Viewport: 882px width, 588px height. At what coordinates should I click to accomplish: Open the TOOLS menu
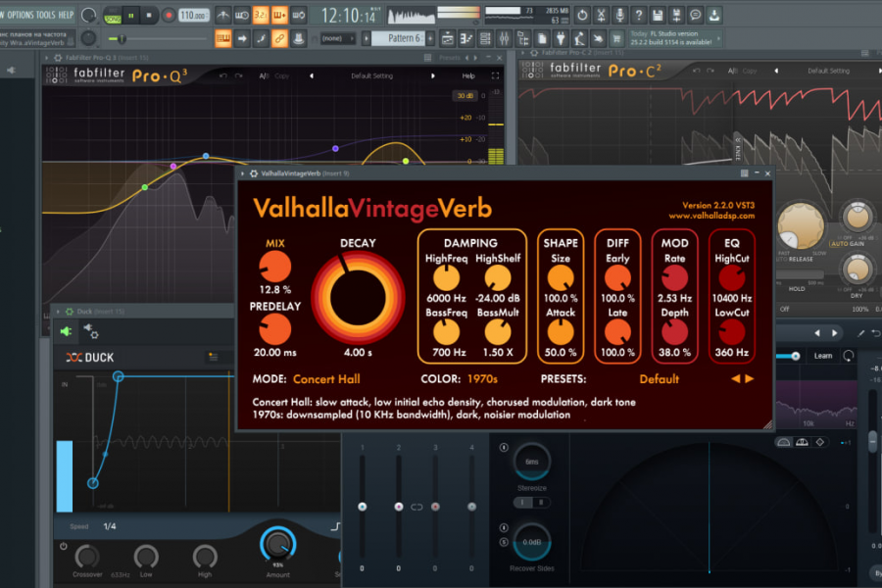(46, 16)
